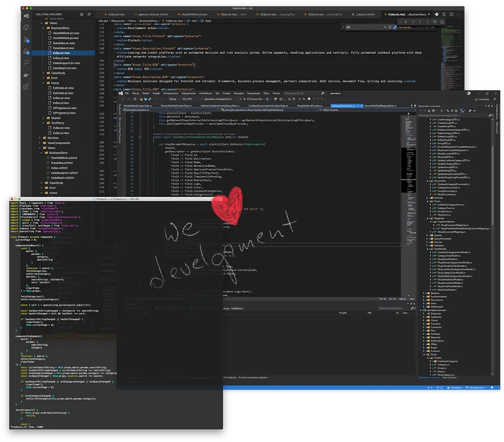Split the VS Code editor

(x=452, y=14)
